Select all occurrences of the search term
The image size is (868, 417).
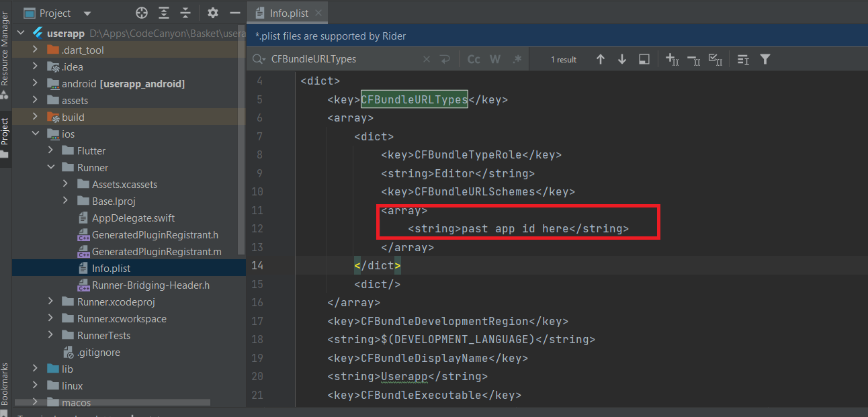[715, 59]
